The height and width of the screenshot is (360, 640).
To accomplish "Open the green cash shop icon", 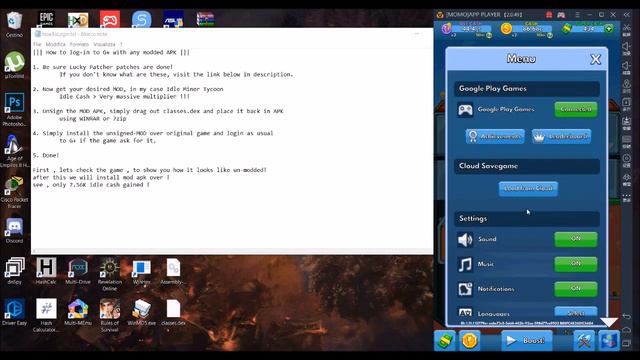I will point(445,340).
